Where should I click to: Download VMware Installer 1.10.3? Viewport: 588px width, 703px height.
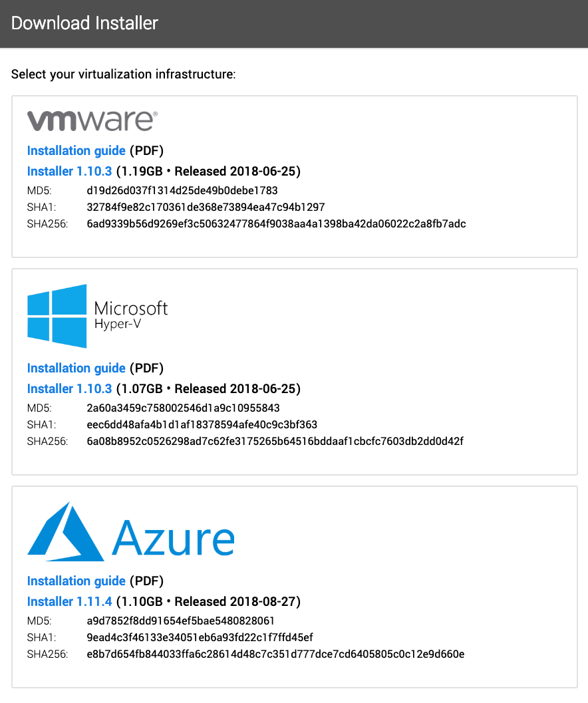pos(70,172)
